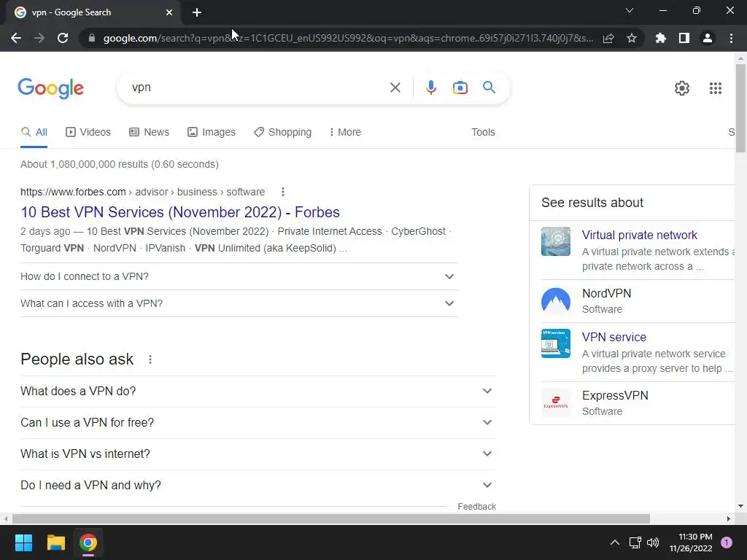Show hidden system tray icons
Image resolution: width=747 pixels, height=560 pixels.
tap(615, 542)
